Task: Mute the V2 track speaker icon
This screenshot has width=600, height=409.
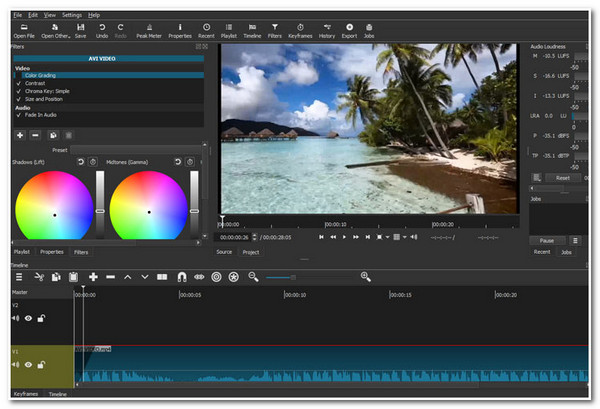Action: [16, 318]
